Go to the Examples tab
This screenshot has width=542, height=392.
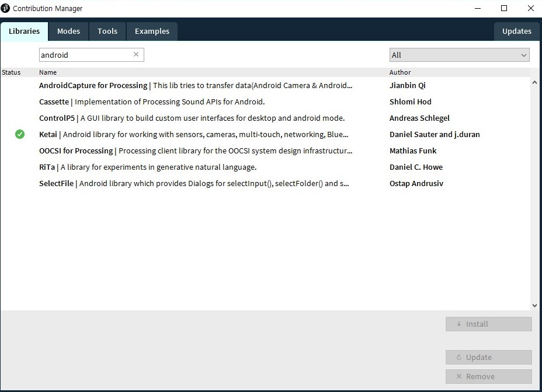tap(152, 32)
